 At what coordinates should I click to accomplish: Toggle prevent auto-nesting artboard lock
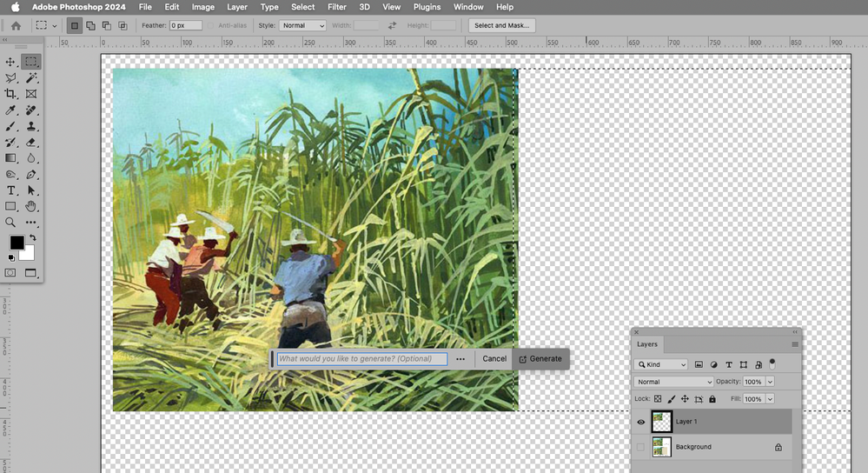[699, 399]
